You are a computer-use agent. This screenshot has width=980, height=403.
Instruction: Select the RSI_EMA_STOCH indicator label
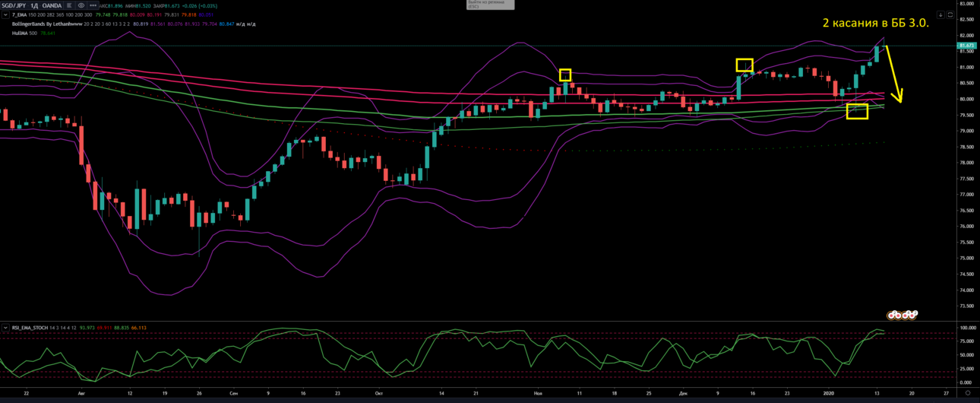pos(30,328)
